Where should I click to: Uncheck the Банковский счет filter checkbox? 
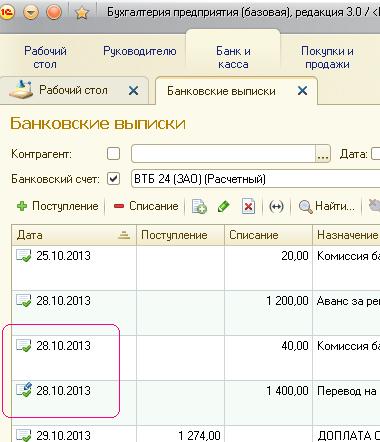113,179
